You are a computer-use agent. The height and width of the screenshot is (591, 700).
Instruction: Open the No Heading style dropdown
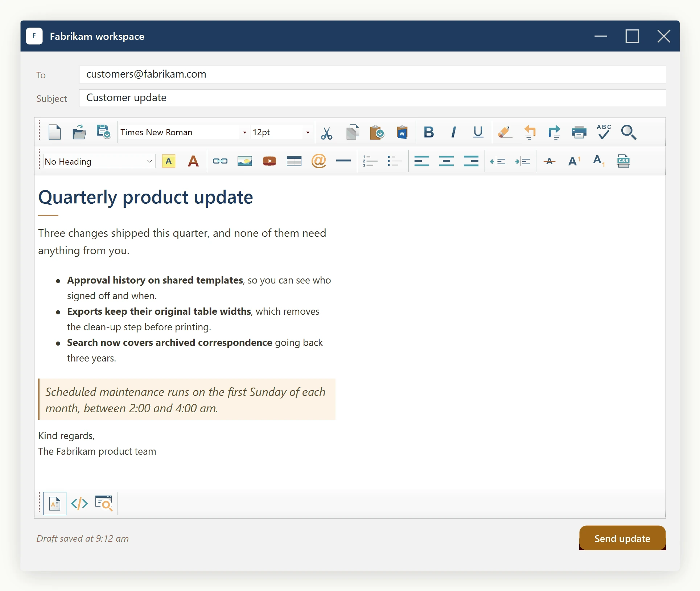(x=99, y=161)
